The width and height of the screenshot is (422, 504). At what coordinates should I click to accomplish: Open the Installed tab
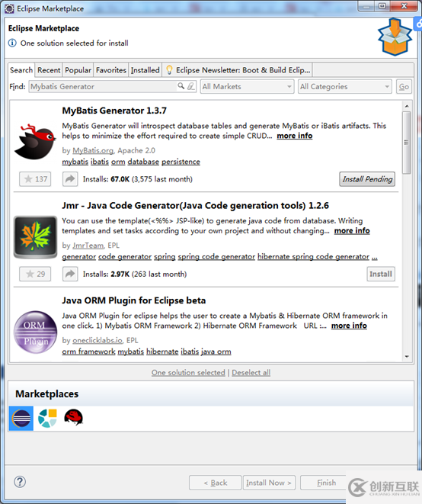point(145,69)
